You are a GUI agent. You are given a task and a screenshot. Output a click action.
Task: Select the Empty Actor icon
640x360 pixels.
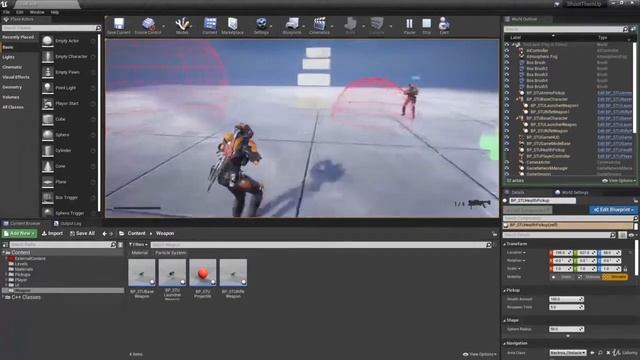point(48,41)
